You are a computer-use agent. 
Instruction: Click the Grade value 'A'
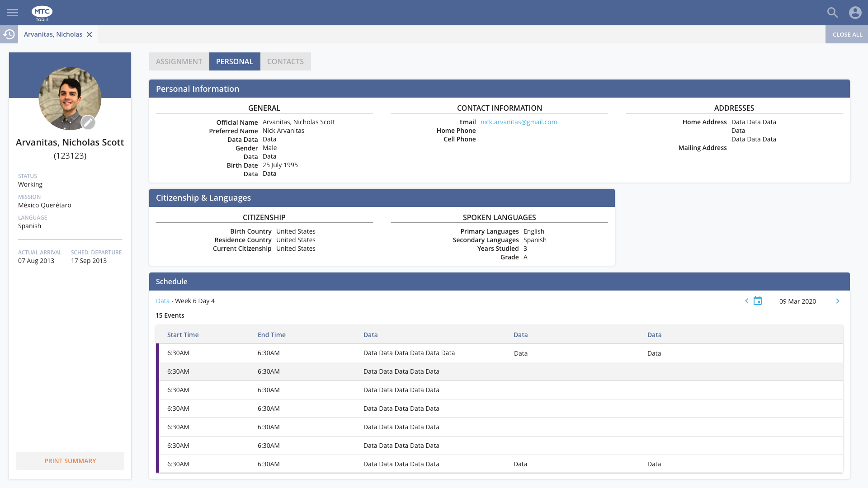525,257
